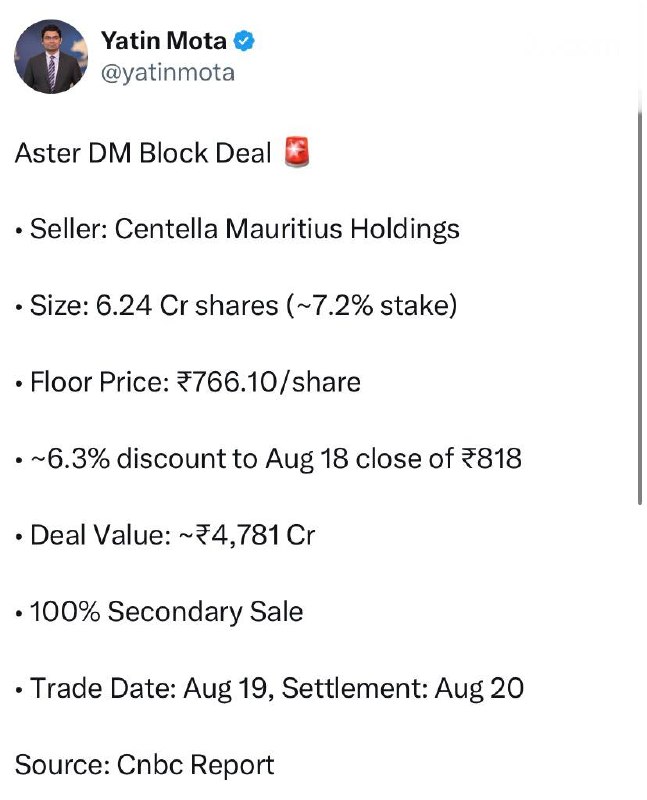Click the Seller: Centella Mauritius Holdings line
The width and height of the screenshot is (647, 800).
coord(237,229)
